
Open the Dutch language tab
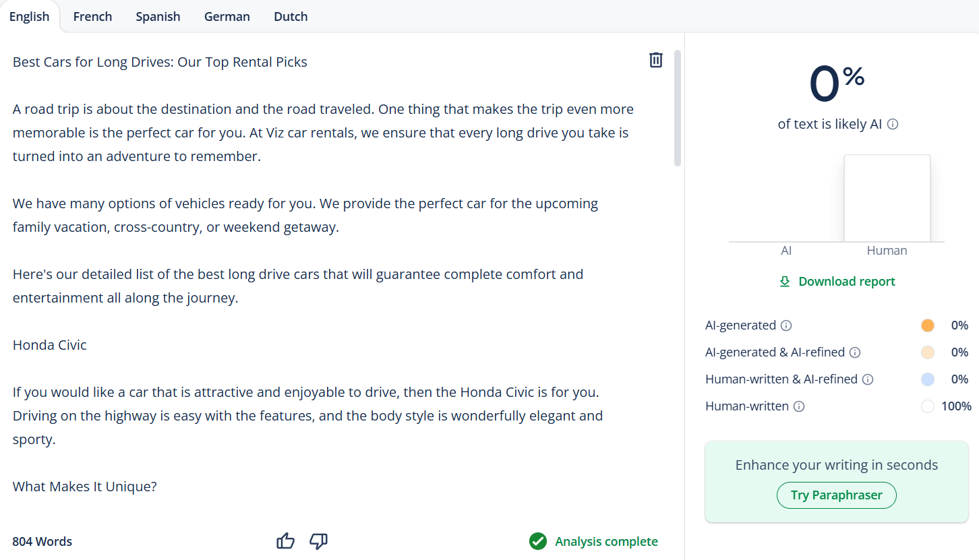click(291, 17)
